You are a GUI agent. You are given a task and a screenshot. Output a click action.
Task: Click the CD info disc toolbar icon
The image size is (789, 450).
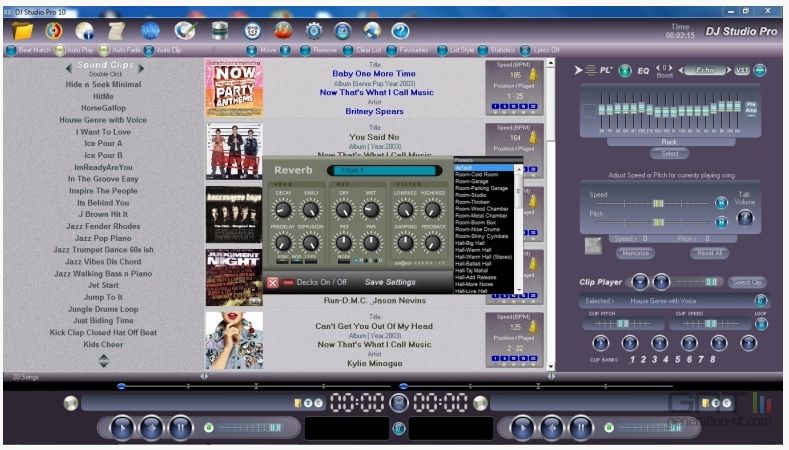pos(85,31)
